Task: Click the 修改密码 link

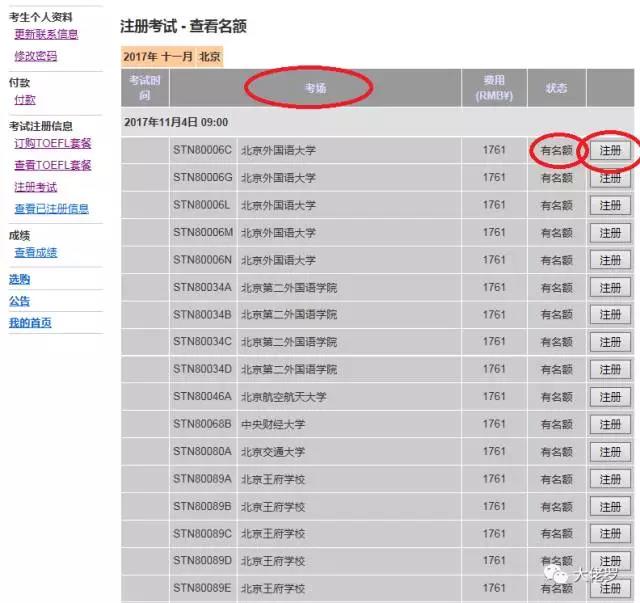Action: [x=36, y=56]
